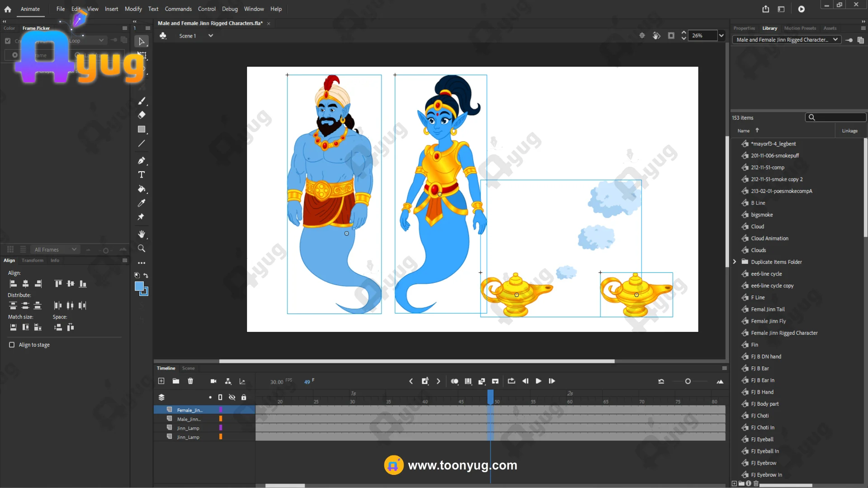Expand the Duplicate Items Folder

(x=735, y=262)
